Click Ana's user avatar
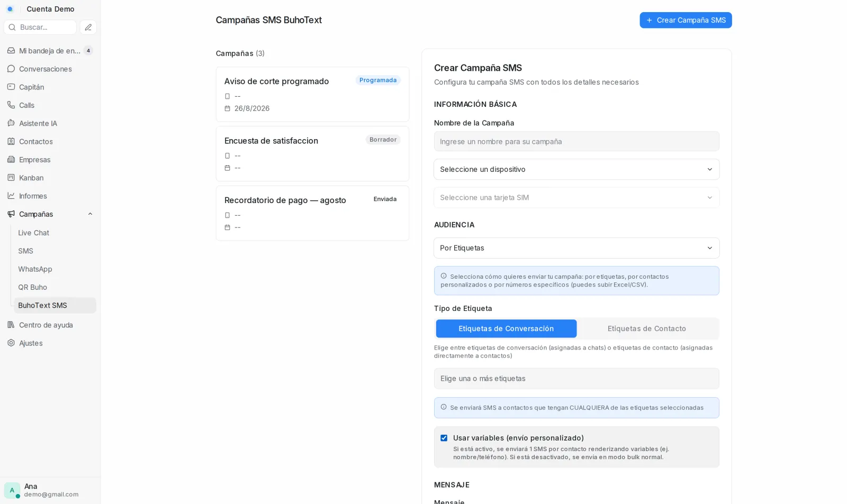Screen dimensions: 847x504 12,490
